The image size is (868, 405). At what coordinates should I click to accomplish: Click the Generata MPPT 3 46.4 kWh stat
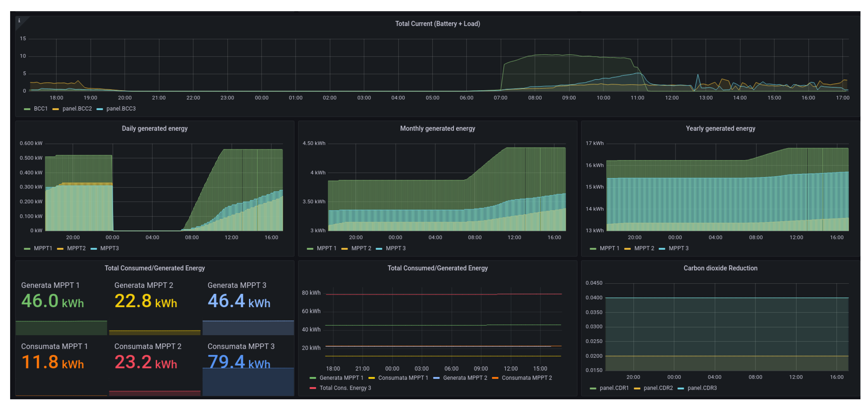click(x=239, y=301)
